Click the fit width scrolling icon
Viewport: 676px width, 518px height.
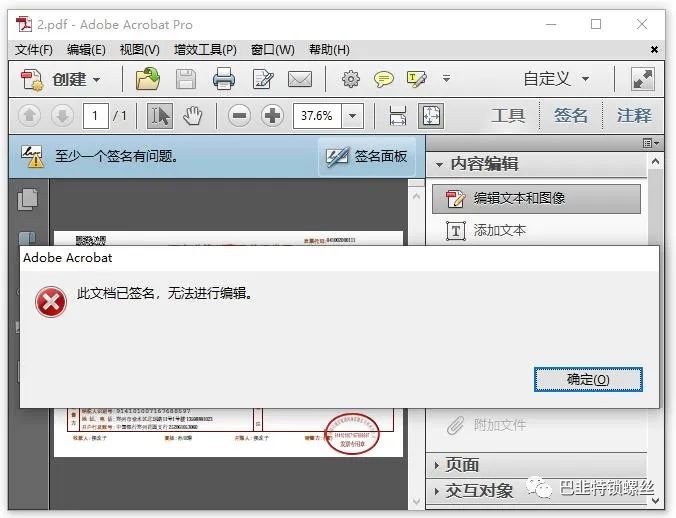397,115
